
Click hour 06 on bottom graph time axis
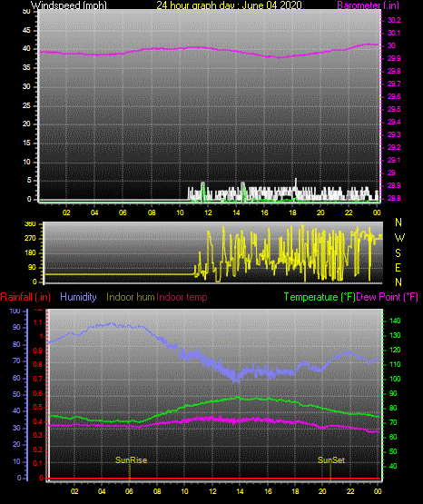coord(129,491)
